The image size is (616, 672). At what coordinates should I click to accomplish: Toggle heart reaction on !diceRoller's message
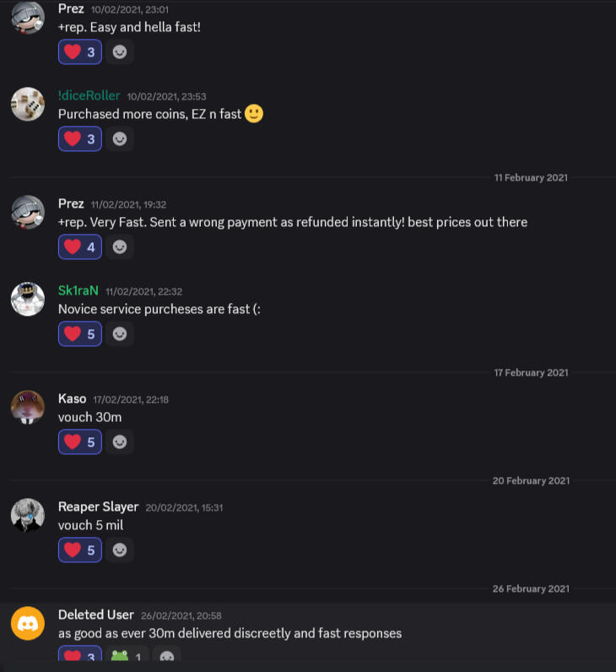[80, 138]
